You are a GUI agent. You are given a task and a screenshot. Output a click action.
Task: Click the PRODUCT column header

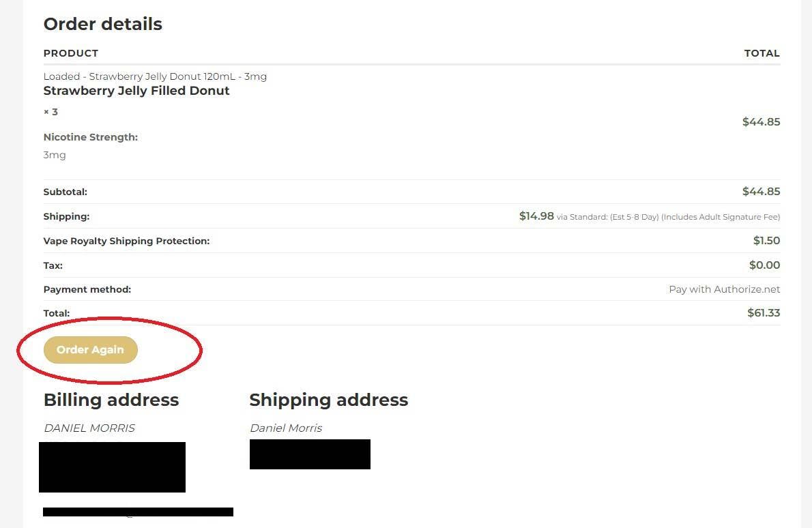pyautogui.click(x=71, y=53)
